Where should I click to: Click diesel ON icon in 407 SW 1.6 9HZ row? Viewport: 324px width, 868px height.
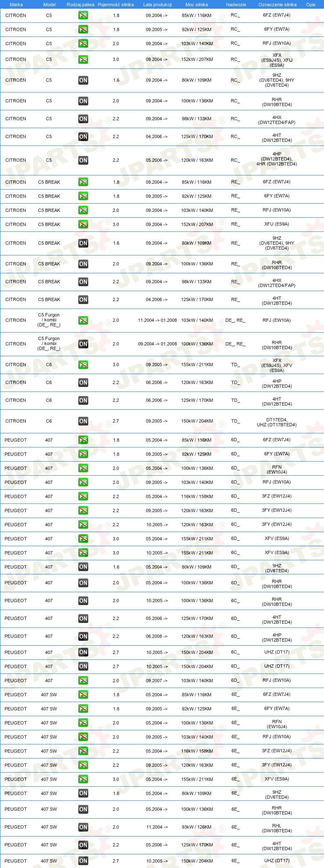click(83, 793)
